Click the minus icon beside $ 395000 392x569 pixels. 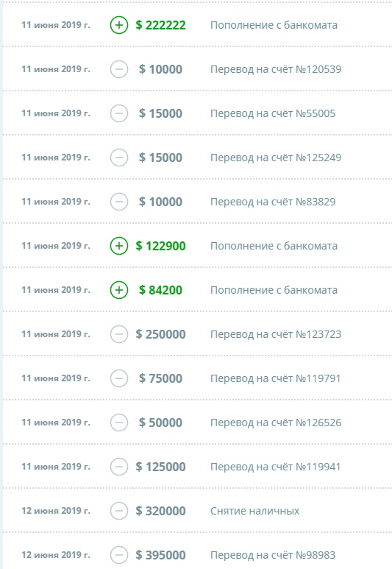pos(119,555)
